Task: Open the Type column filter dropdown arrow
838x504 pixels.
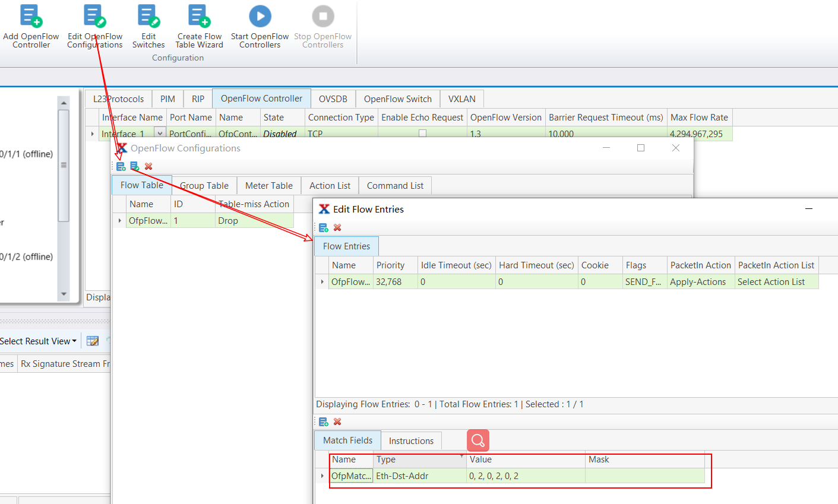Action: (x=461, y=456)
